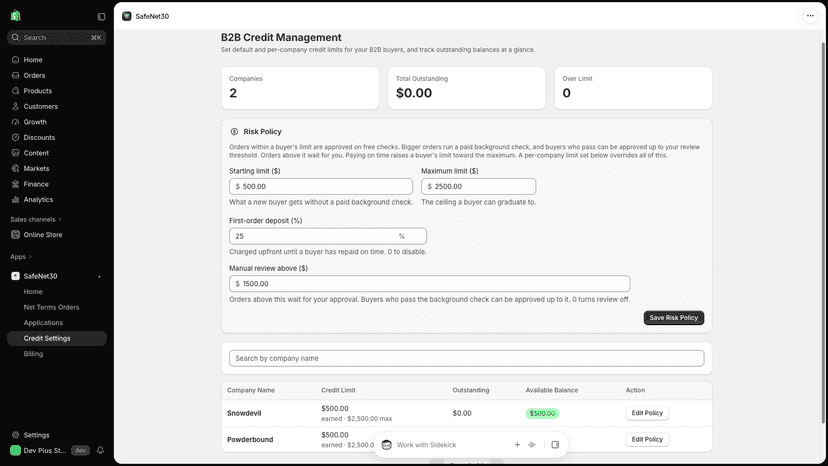
Task: Click the Over Limit card
Action: click(633, 88)
